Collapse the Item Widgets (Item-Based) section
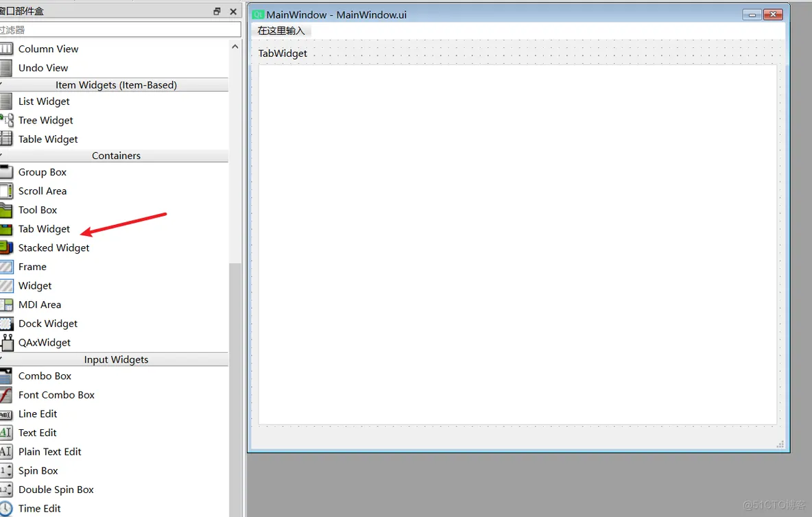The image size is (812, 517). (114, 85)
